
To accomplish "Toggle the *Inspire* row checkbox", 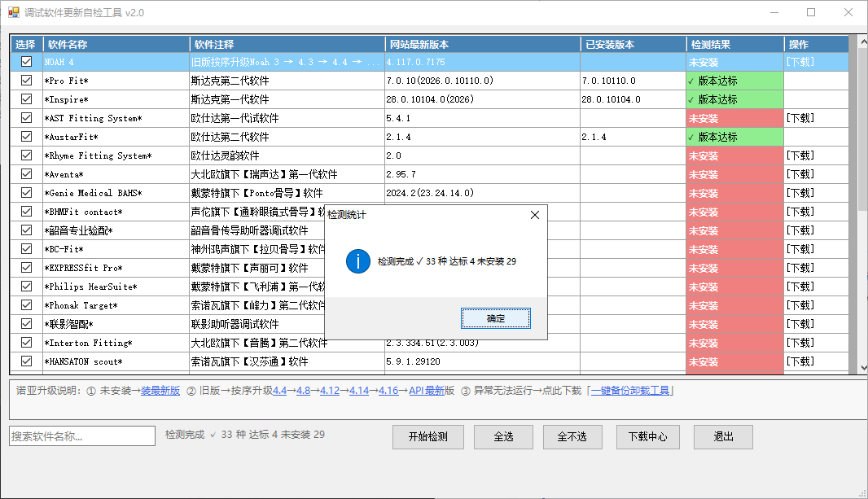I will 26,99.
